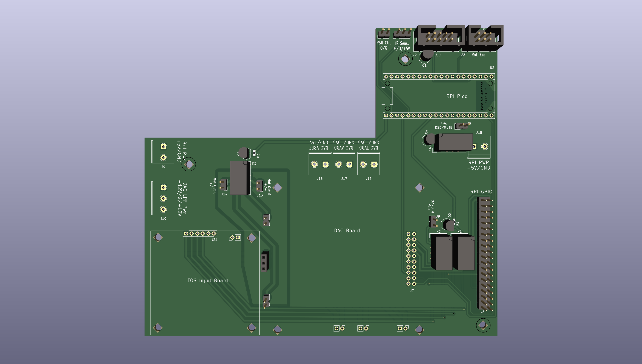Click the J6 terminal block

click(x=163, y=152)
